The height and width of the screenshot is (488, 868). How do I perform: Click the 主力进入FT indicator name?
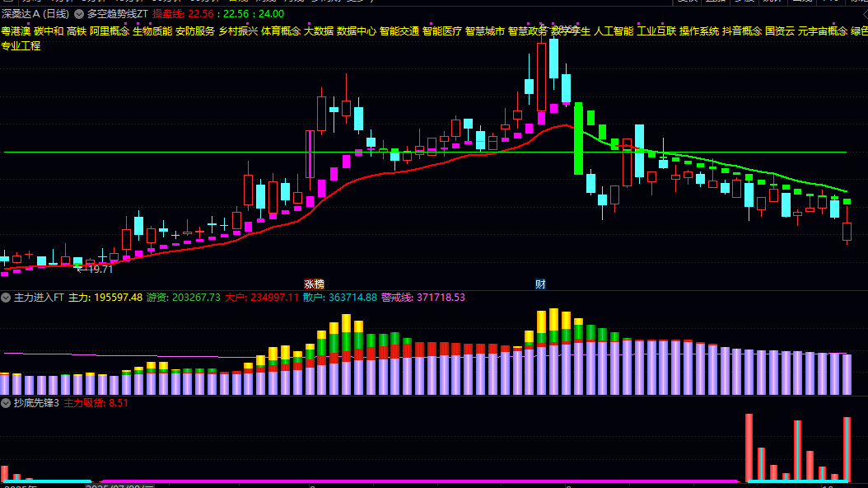[39, 298]
